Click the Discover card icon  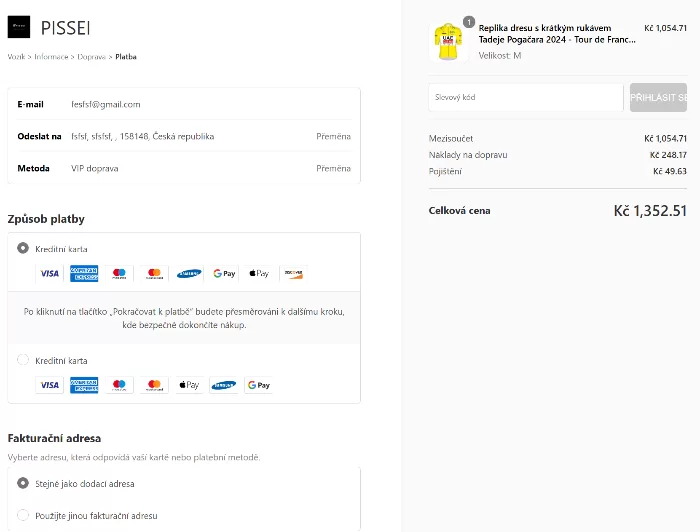click(x=294, y=273)
